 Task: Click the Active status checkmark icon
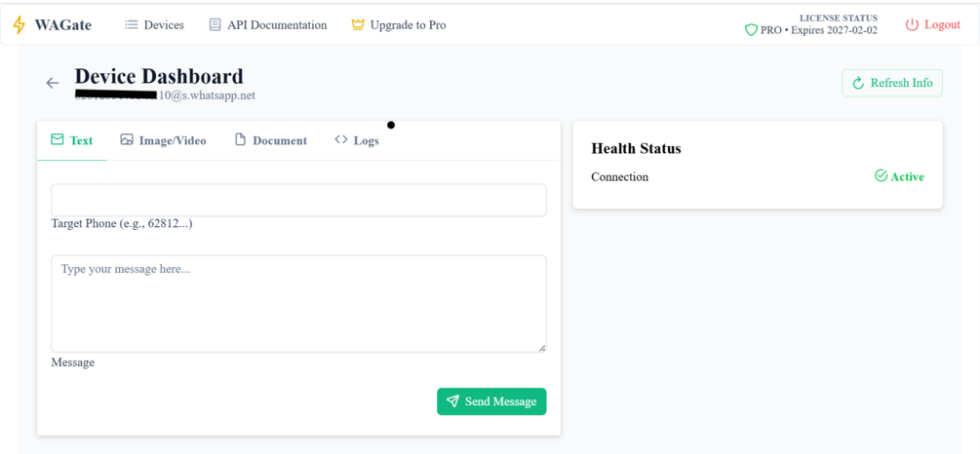point(881,176)
